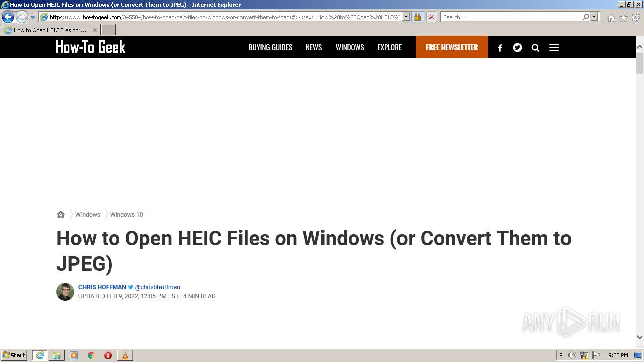This screenshot has height=362, width=644.
Task: Go back with the browser Back arrow
Action: tap(8, 17)
